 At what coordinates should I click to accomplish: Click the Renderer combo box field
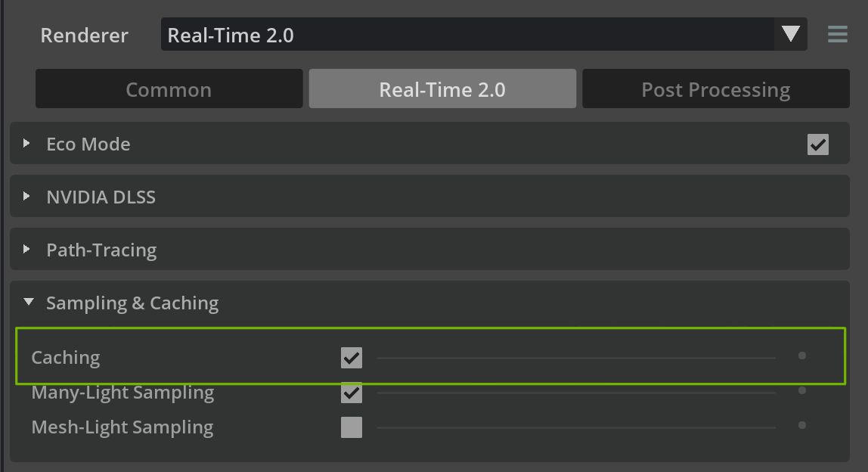(x=469, y=35)
